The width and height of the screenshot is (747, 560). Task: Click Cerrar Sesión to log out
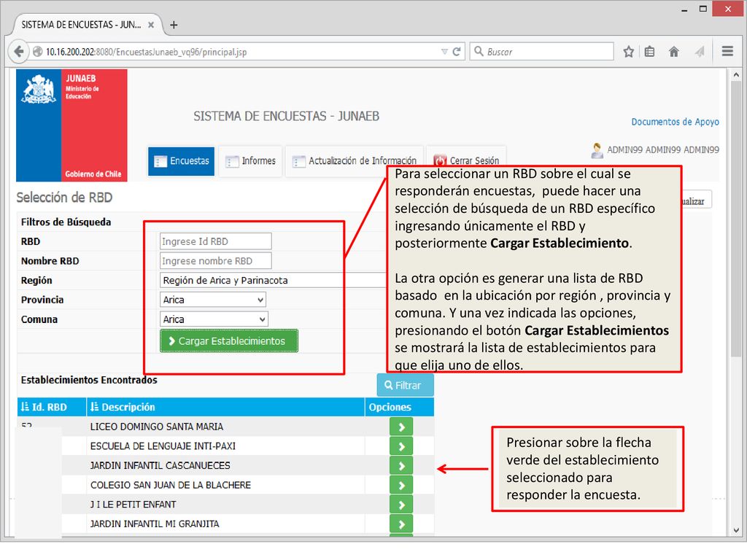click(x=466, y=160)
